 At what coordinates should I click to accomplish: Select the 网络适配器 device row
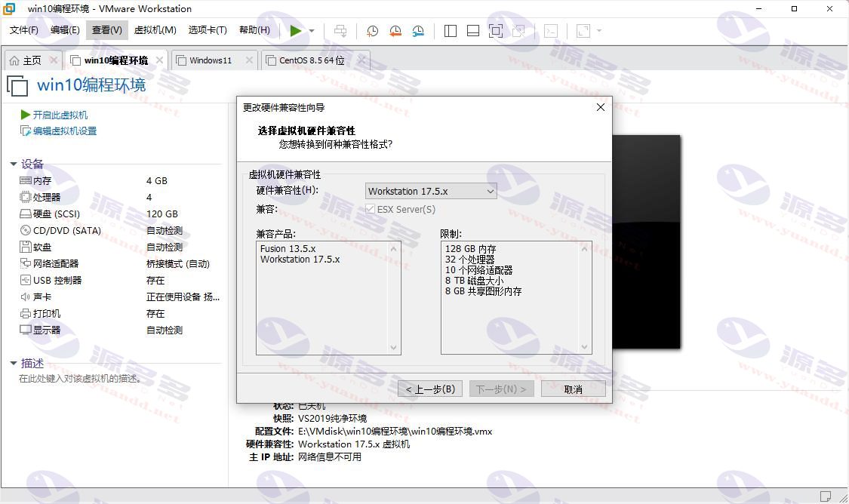click(x=120, y=263)
